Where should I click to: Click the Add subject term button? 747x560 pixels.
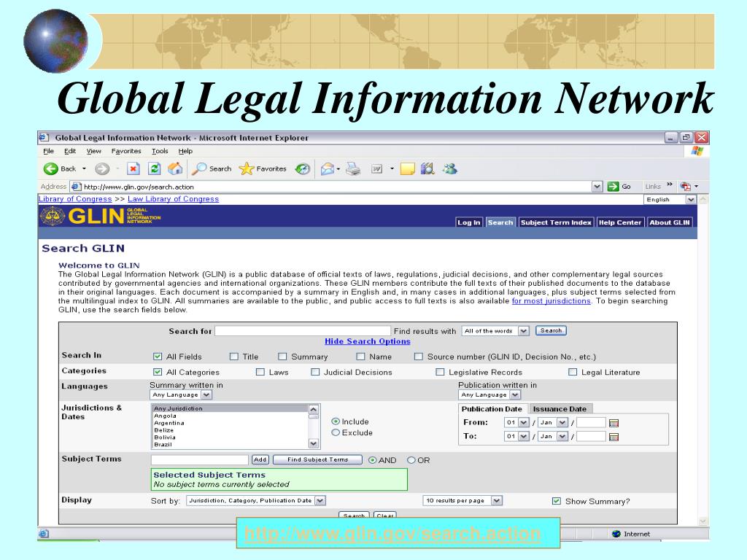point(260,459)
